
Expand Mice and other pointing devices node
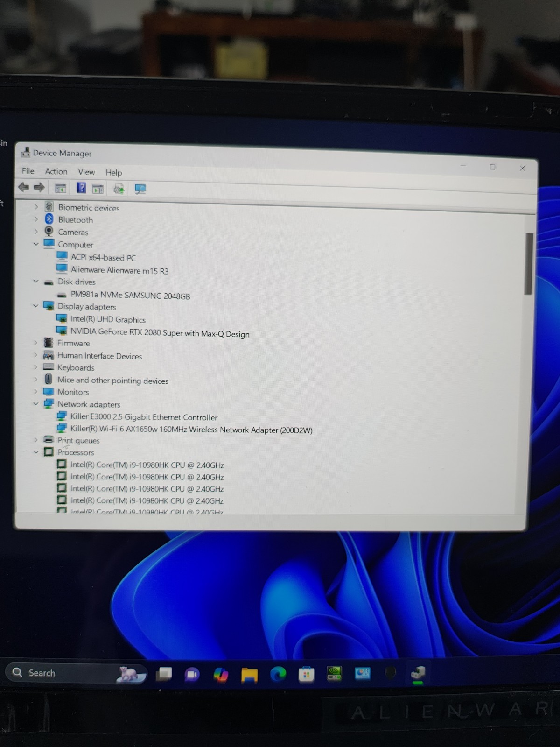point(36,379)
